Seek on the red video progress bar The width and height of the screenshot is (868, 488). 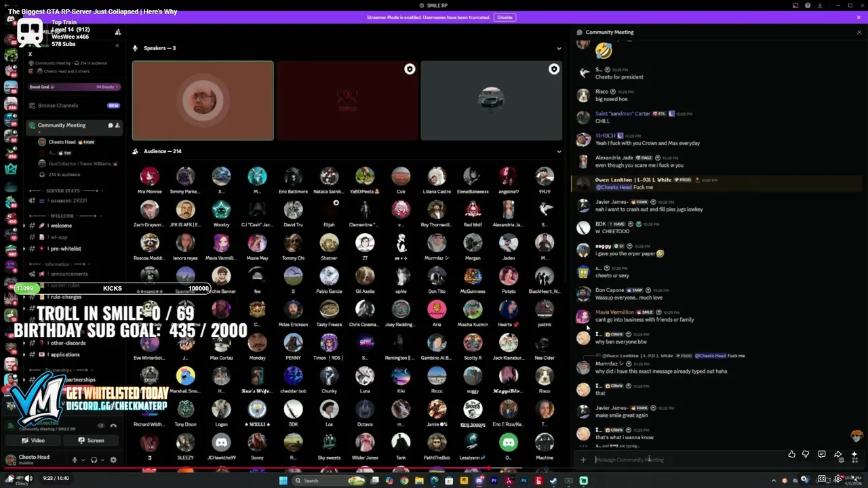point(434,468)
